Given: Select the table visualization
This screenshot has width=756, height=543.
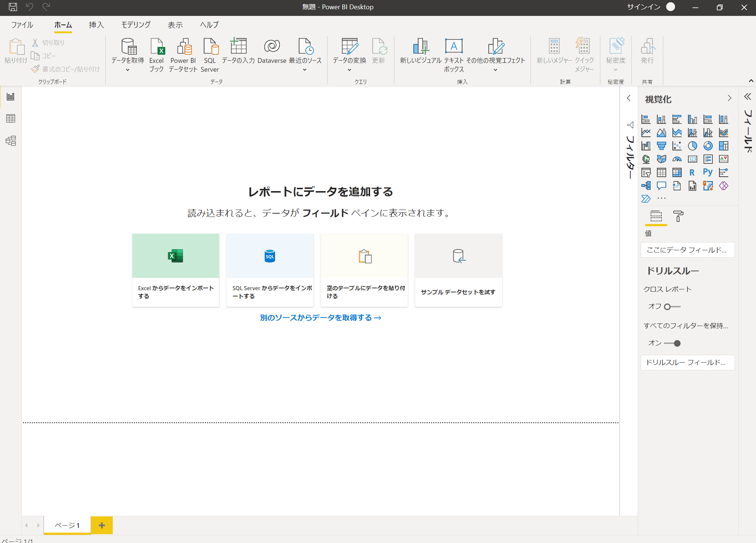Looking at the screenshot, I should [x=661, y=172].
